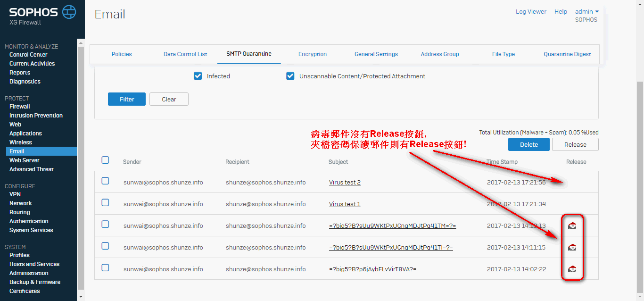This screenshot has height=301, width=644.
Task: Open the File Type tab
Action: (x=504, y=54)
